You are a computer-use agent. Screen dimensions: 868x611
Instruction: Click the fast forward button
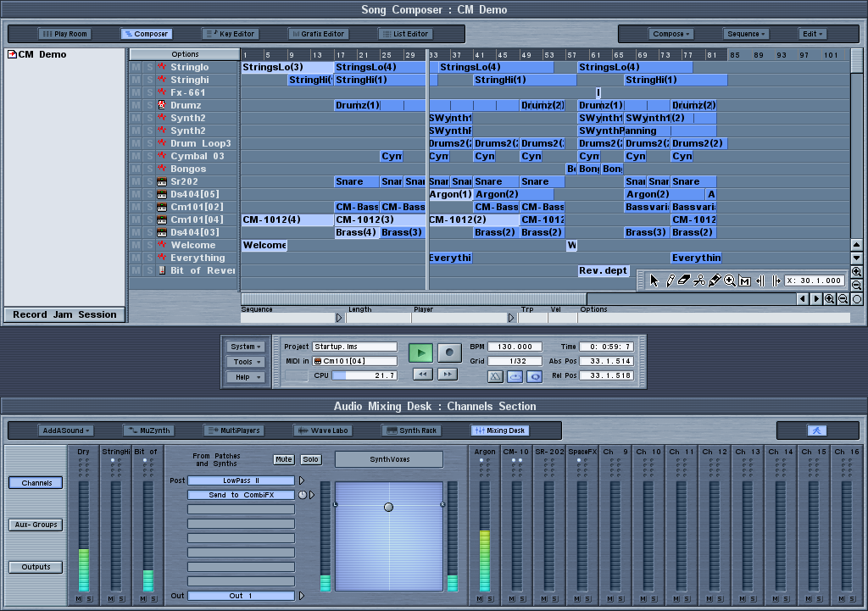pyautogui.click(x=448, y=375)
